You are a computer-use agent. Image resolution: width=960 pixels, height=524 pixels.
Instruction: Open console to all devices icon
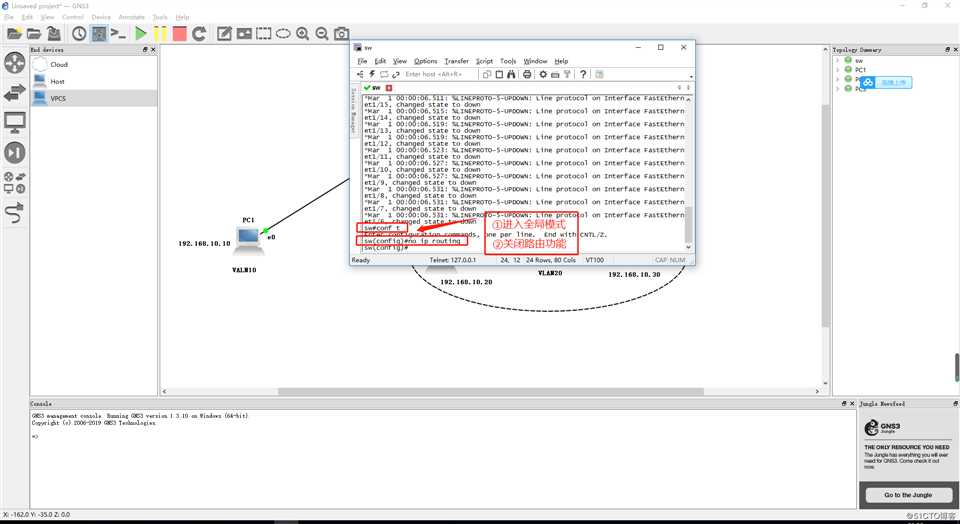pyautogui.click(x=118, y=34)
